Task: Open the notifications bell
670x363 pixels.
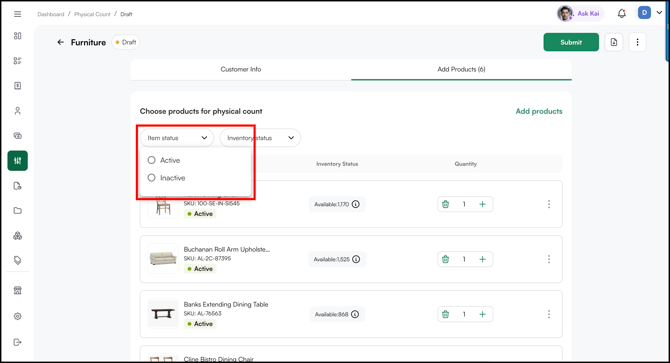Action: point(622,14)
